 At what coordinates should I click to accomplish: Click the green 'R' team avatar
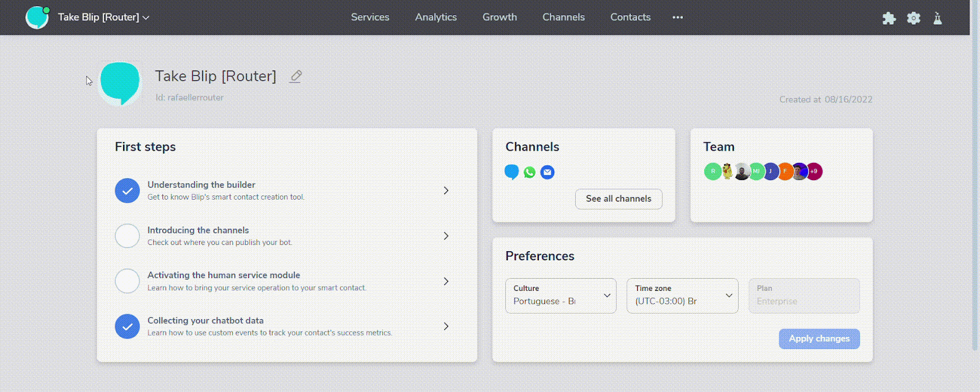712,171
